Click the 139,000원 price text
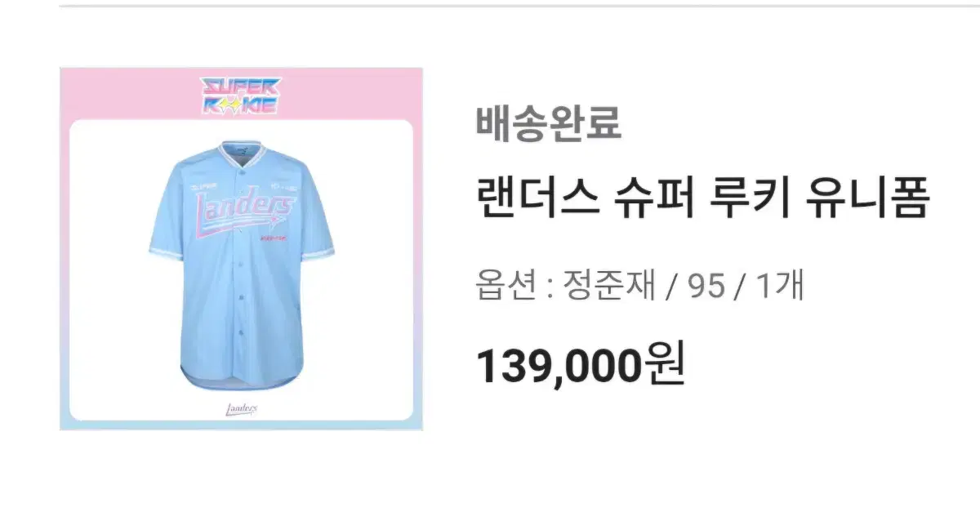This screenshot has width=980, height=512. point(580,367)
